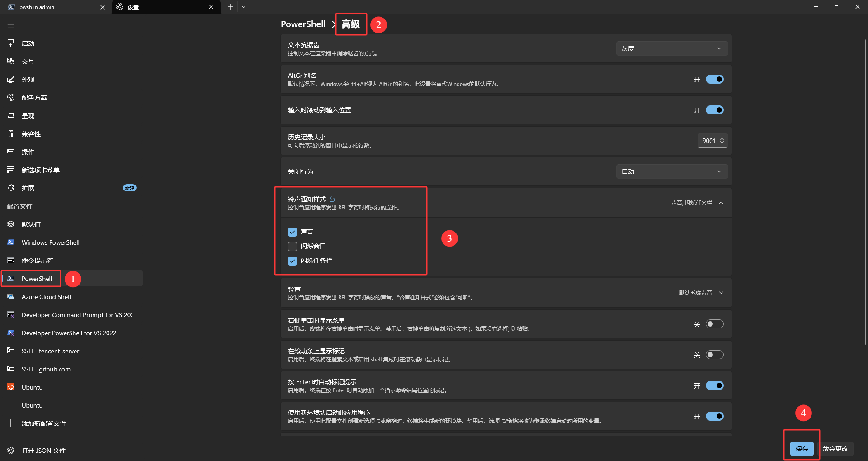Click the 历史记录大小 9001 number field

712,141
